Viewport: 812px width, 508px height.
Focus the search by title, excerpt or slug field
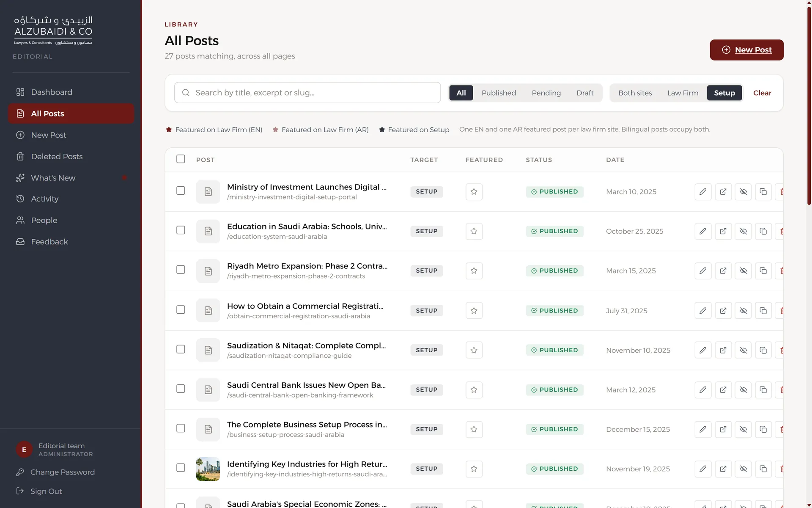(x=307, y=93)
